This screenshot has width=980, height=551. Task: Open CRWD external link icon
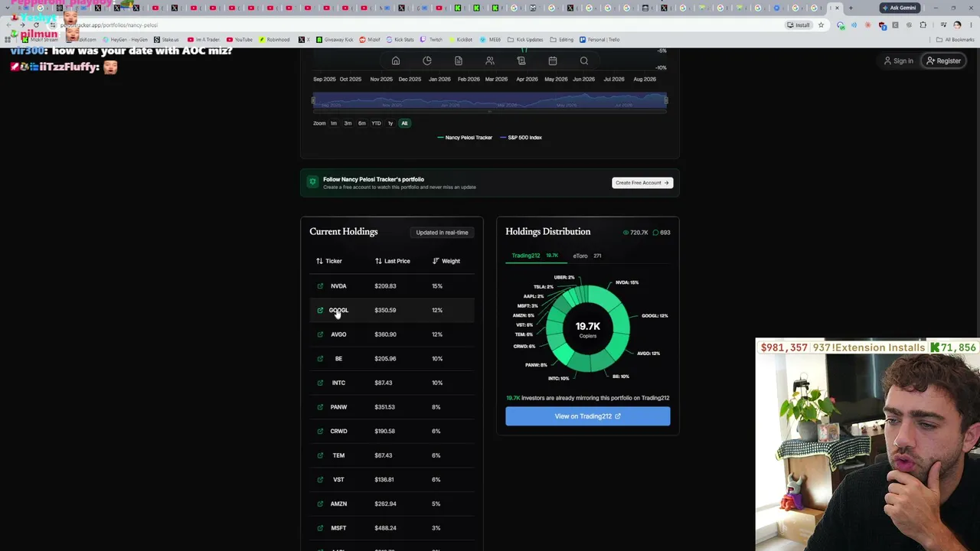click(320, 431)
